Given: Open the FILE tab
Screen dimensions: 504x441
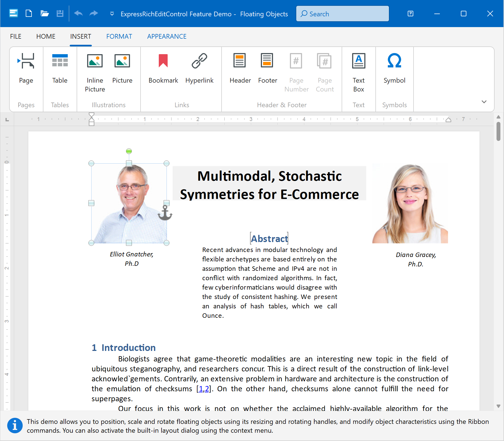Looking at the screenshot, I should click(x=16, y=36).
